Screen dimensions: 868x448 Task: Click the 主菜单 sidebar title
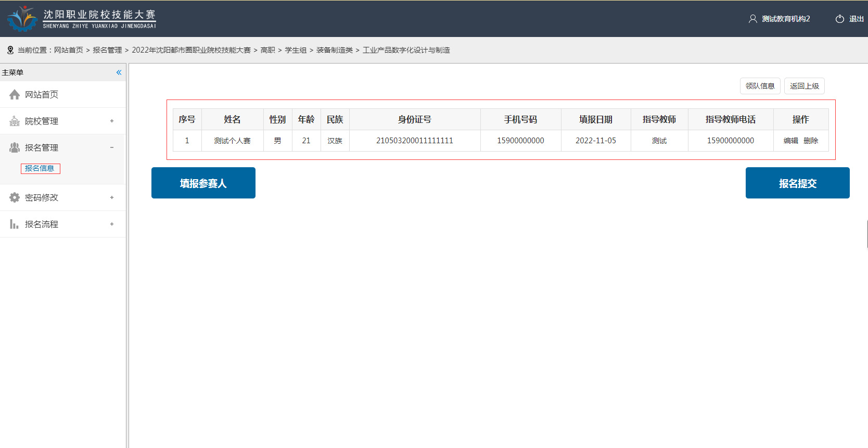12,72
